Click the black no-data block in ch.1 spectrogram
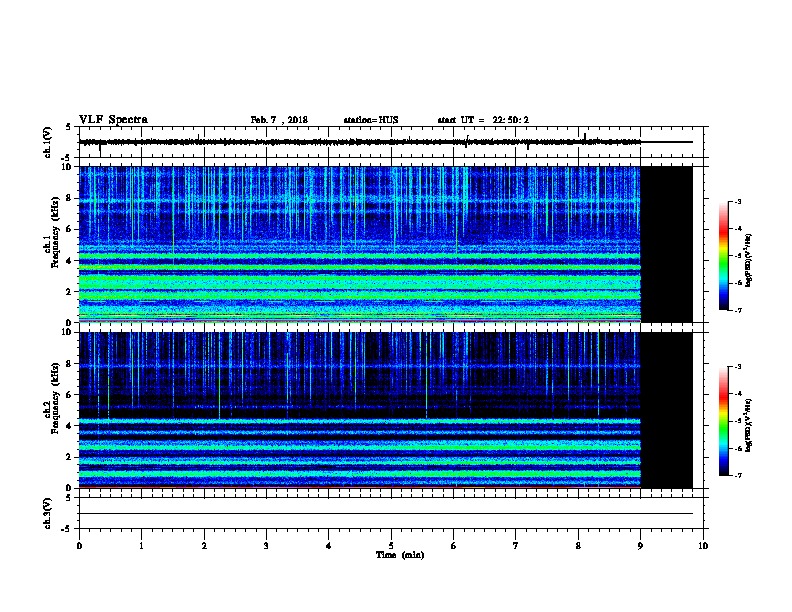Image resolution: width=792 pixels, height=612 pixels. 667,244
